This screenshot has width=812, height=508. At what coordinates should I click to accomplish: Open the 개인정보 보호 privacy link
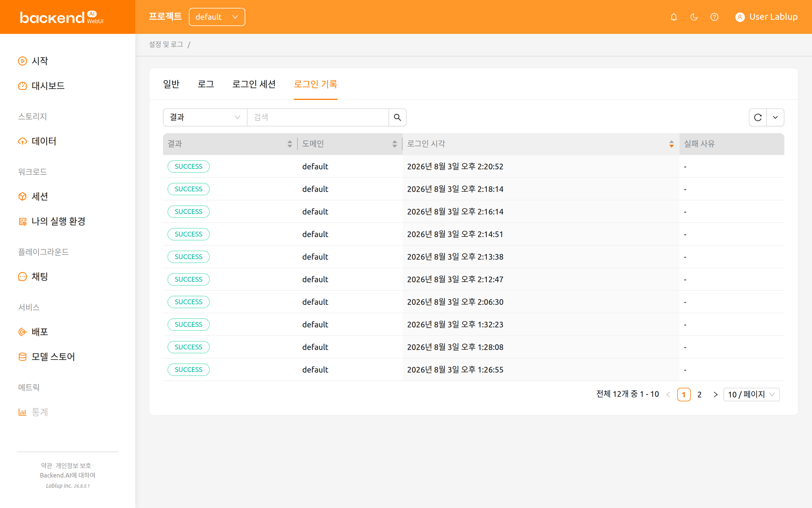point(73,465)
